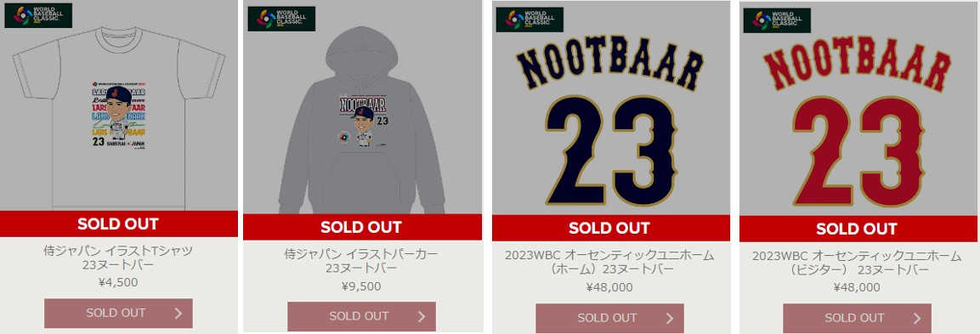Screen dimensions: 980x334
Task: Click 侍ジャパン イラストパーカー 23ヌートバー title
Action: coord(361,261)
